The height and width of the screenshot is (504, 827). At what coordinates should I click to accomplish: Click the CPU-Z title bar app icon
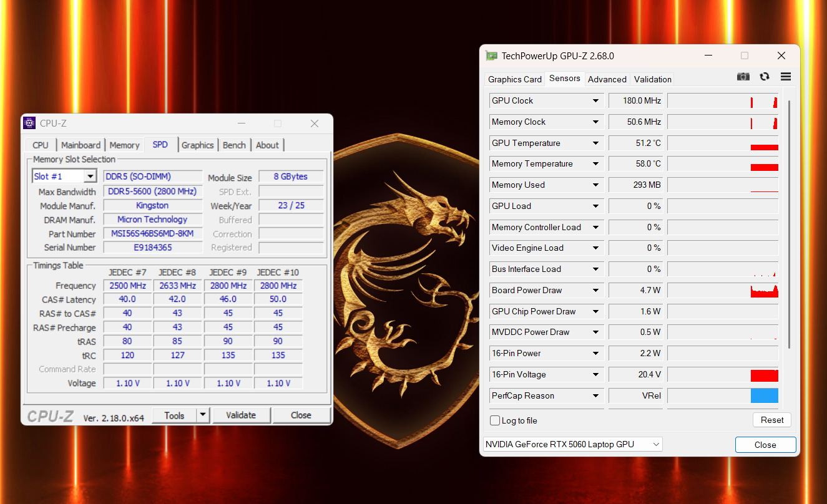[29, 123]
